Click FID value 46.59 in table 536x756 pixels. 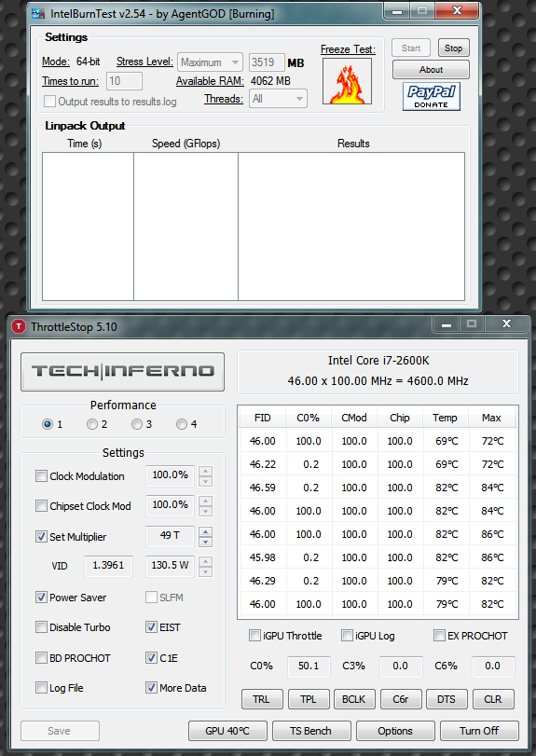262,488
